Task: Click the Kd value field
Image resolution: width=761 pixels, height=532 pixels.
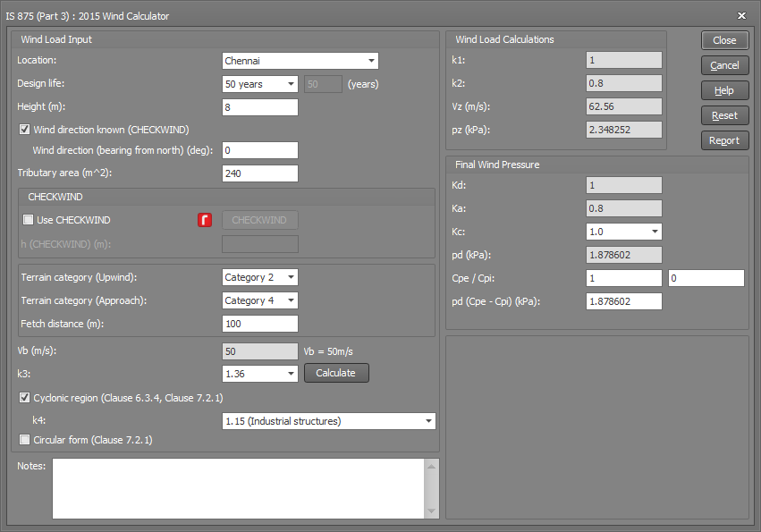Action: (623, 185)
